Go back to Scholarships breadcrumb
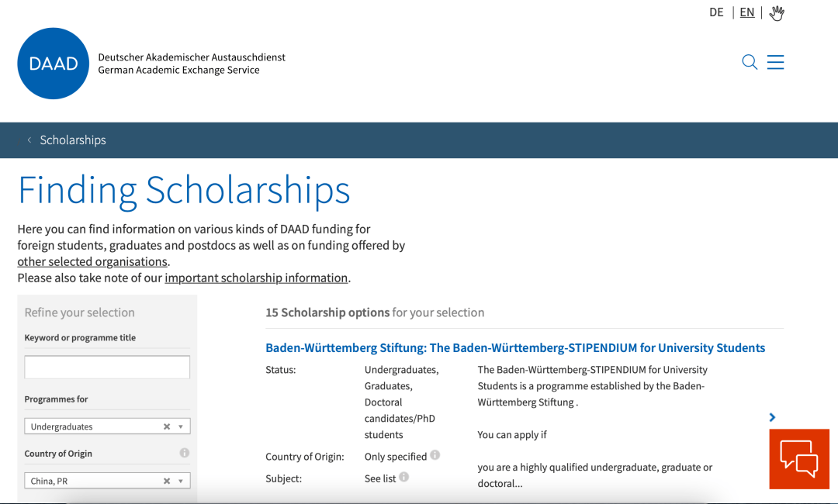Screen dimensions: 838x504 tap(73, 140)
